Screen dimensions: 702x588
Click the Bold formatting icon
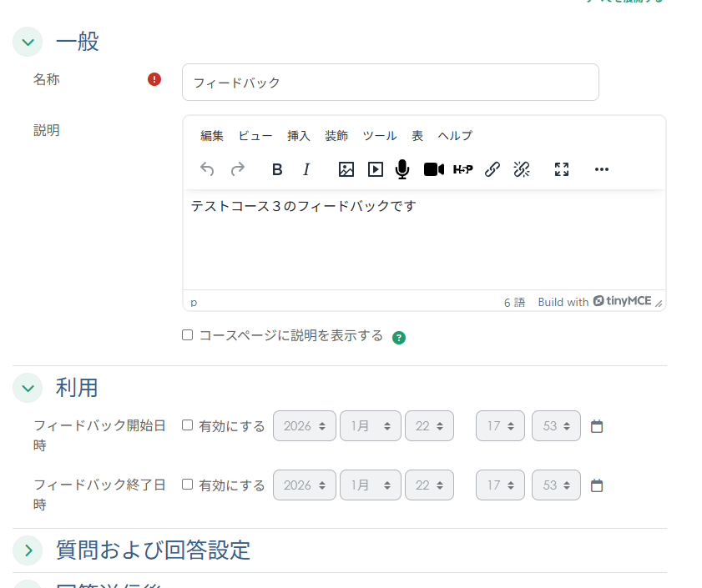pyautogui.click(x=277, y=169)
